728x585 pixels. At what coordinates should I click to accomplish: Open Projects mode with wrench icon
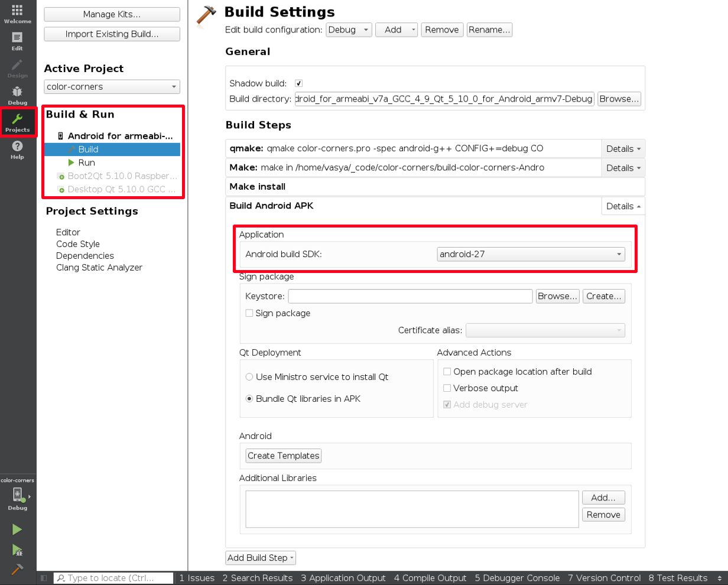18,122
